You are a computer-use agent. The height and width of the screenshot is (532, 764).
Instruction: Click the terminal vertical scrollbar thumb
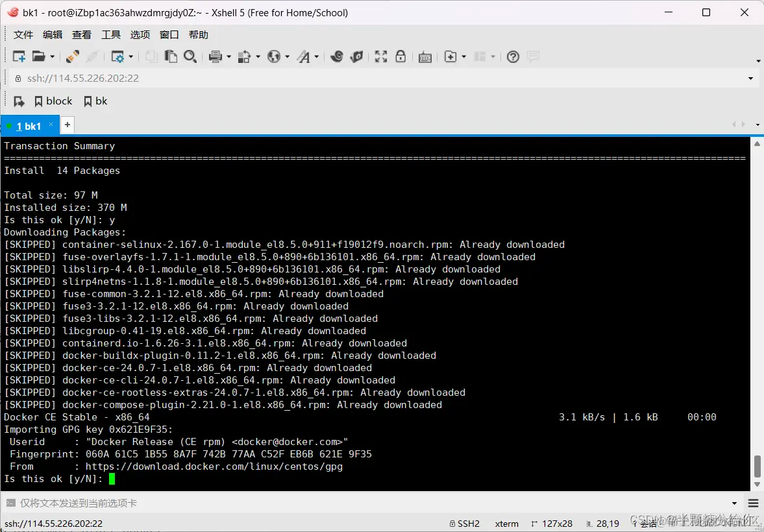pos(757,466)
